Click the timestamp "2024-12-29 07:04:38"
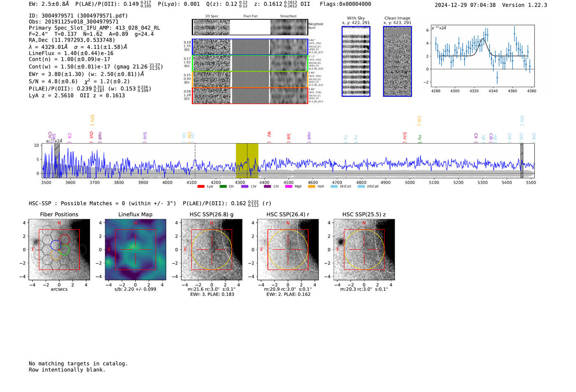This screenshot has height=392, width=576. (465, 5)
